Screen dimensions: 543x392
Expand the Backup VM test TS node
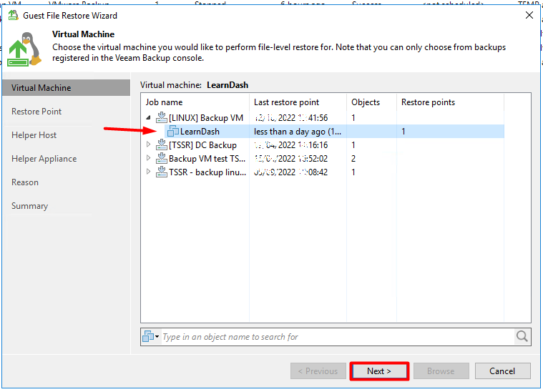click(x=148, y=158)
